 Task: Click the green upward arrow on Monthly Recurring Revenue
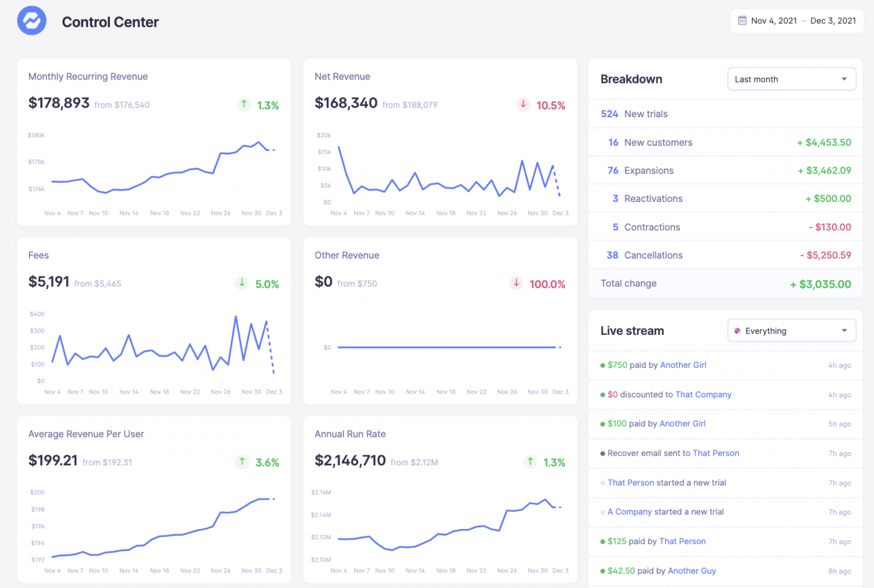click(244, 105)
